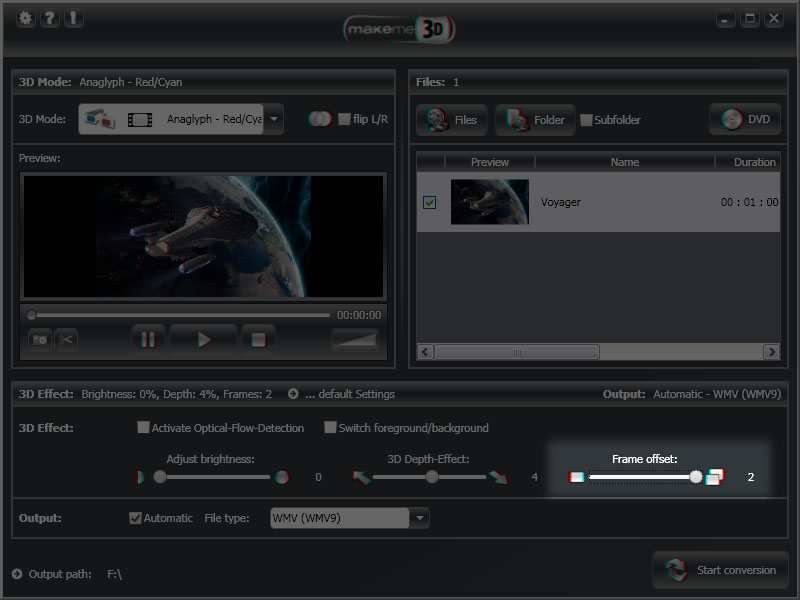Image resolution: width=800 pixels, height=600 pixels.
Task: Open help with the question mark icon
Action: [x=49, y=18]
